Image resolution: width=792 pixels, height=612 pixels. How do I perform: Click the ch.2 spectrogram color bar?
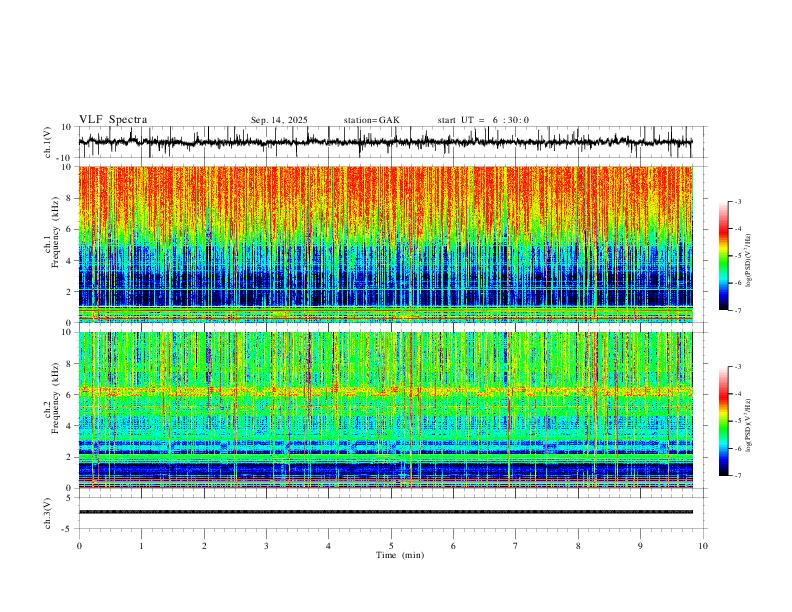pos(723,421)
